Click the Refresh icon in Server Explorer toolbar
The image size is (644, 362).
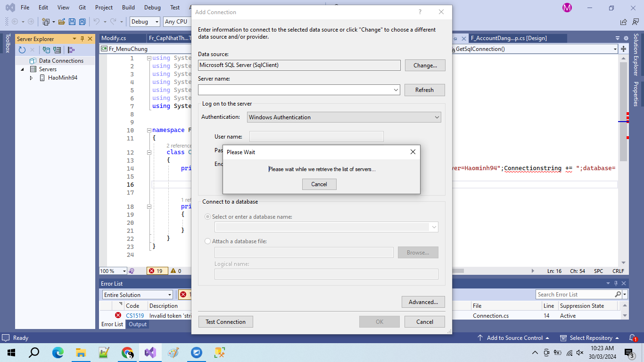click(22, 49)
